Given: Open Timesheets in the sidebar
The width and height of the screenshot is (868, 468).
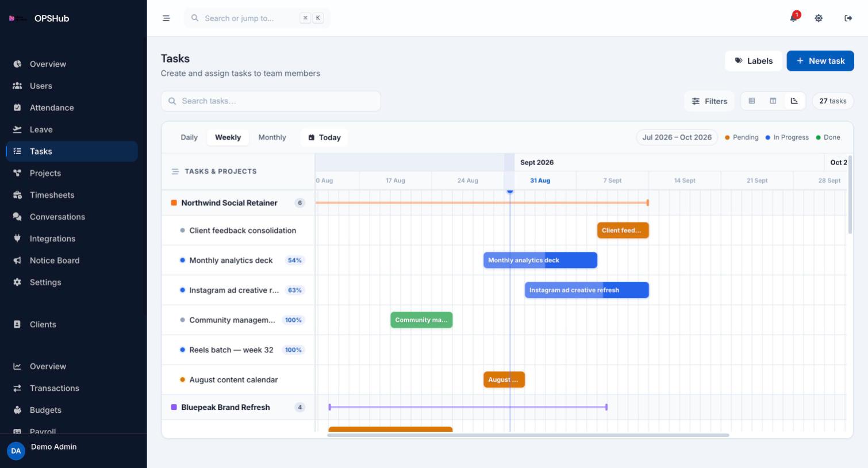Looking at the screenshot, I should [x=72, y=195].
